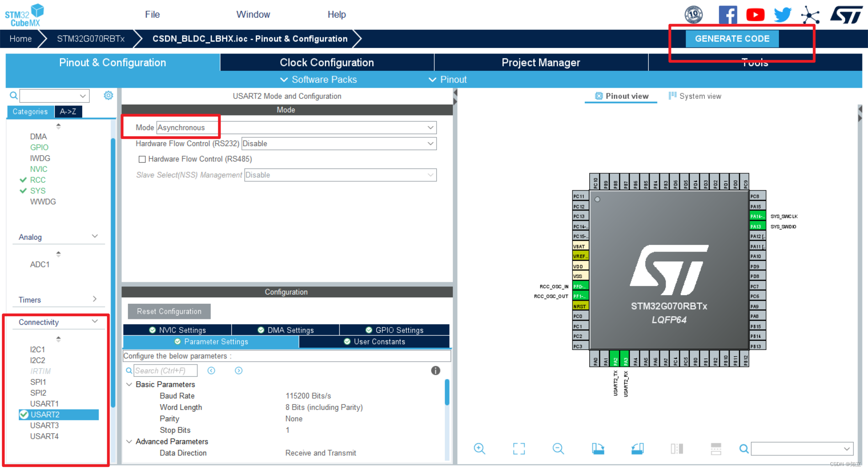
Task: Open the ST Twitter icon
Action: 783,15
